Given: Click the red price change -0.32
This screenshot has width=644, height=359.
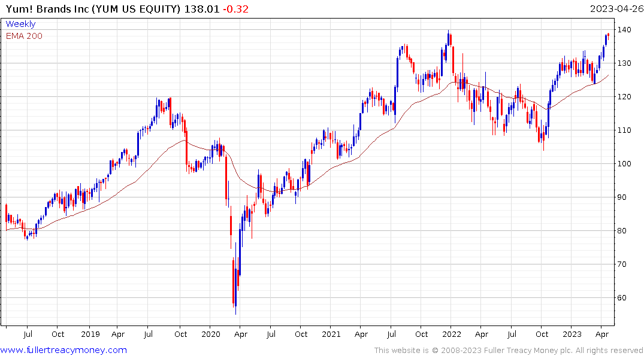Looking at the screenshot, I should (236, 9).
